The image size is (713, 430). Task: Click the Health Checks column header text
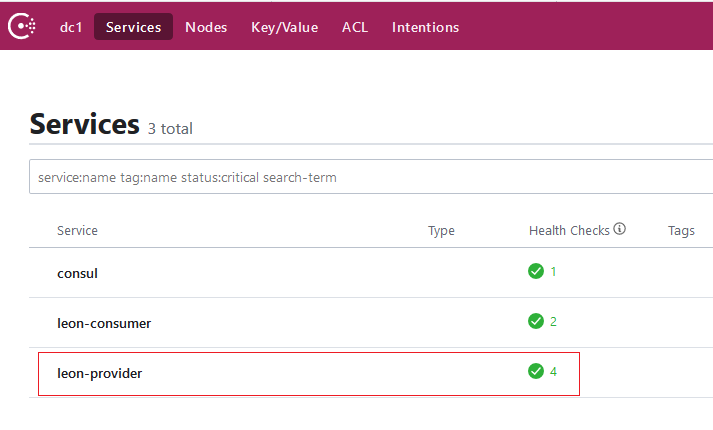click(x=568, y=231)
